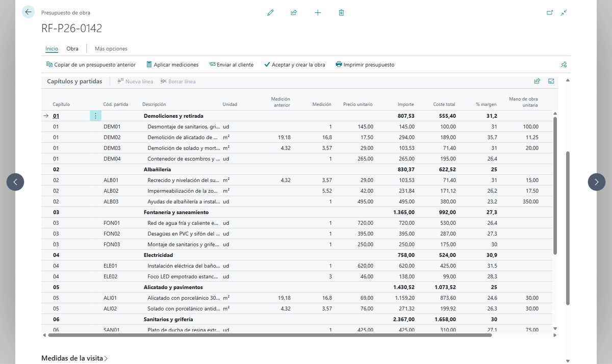Open the Descripción column header
This screenshot has width=612, height=364.
[154, 105]
